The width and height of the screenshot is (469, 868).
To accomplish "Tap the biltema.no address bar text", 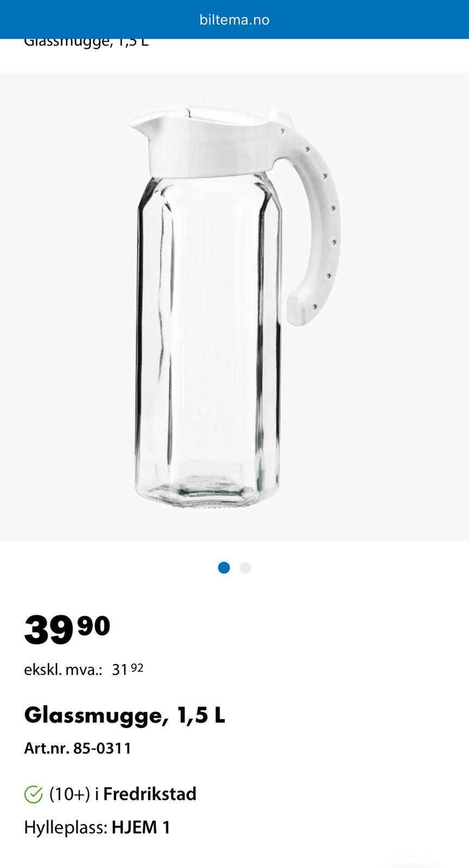I will click(x=234, y=20).
